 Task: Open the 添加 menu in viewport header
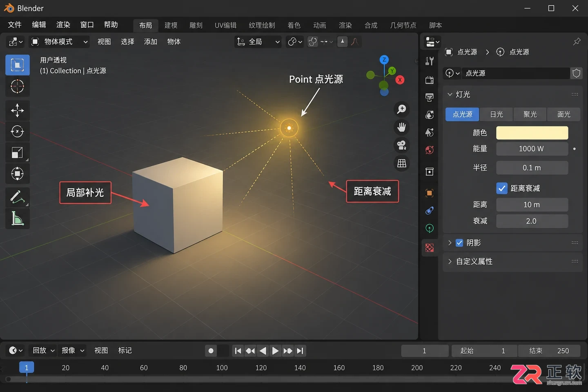[151, 42]
